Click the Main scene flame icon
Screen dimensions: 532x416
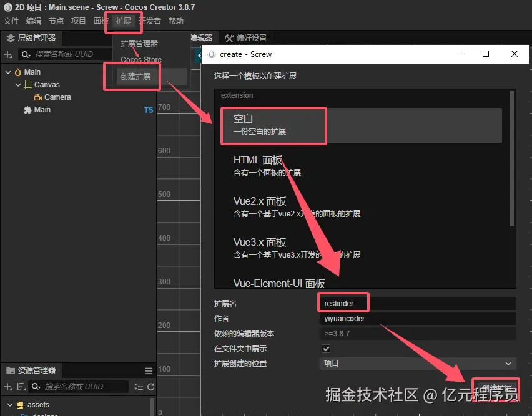pos(18,72)
